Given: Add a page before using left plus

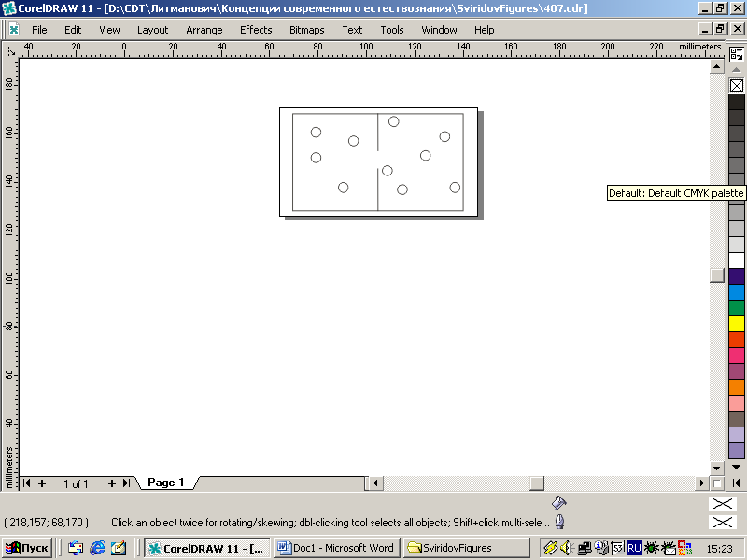Looking at the screenshot, I should tap(42, 483).
